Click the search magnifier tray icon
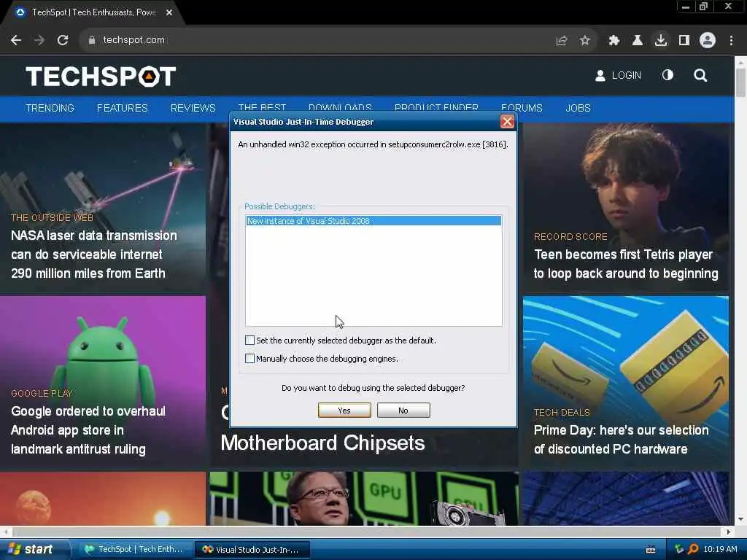 pos(693,550)
